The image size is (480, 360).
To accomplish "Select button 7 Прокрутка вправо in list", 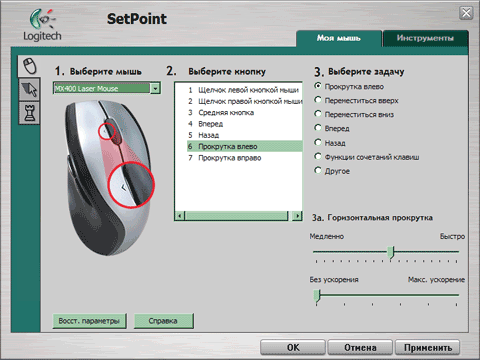I will tap(245, 158).
